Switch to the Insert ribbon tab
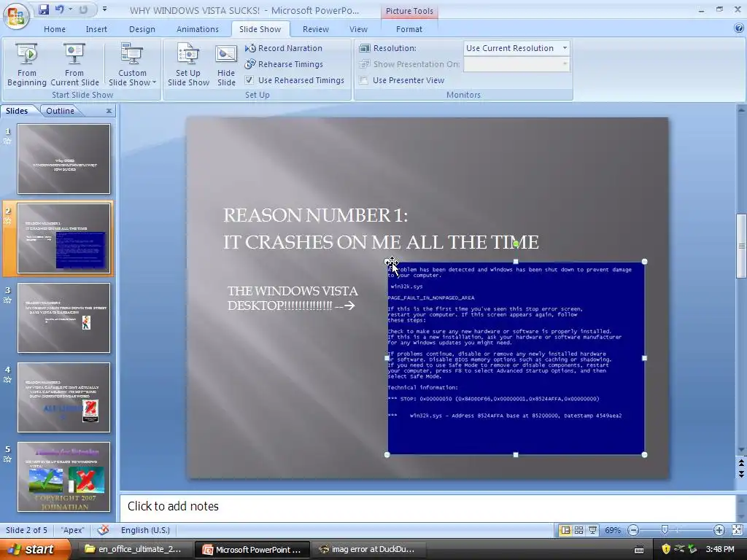Viewport: 747px width, 560px height. click(96, 29)
